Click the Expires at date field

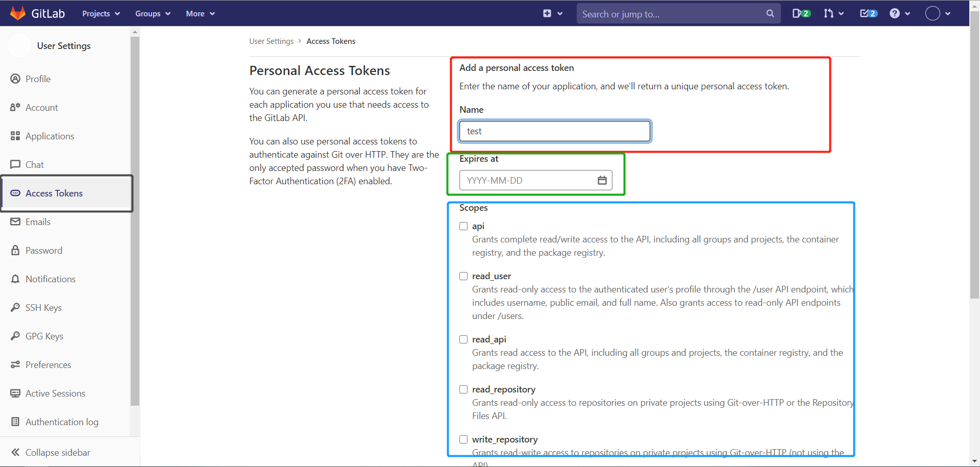point(536,180)
